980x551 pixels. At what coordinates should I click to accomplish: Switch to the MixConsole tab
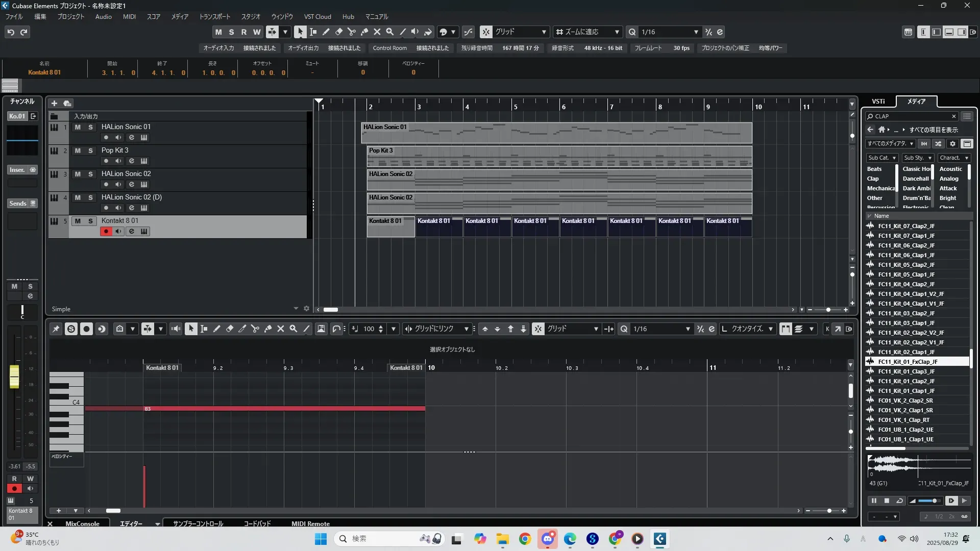[x=82, y=523]
